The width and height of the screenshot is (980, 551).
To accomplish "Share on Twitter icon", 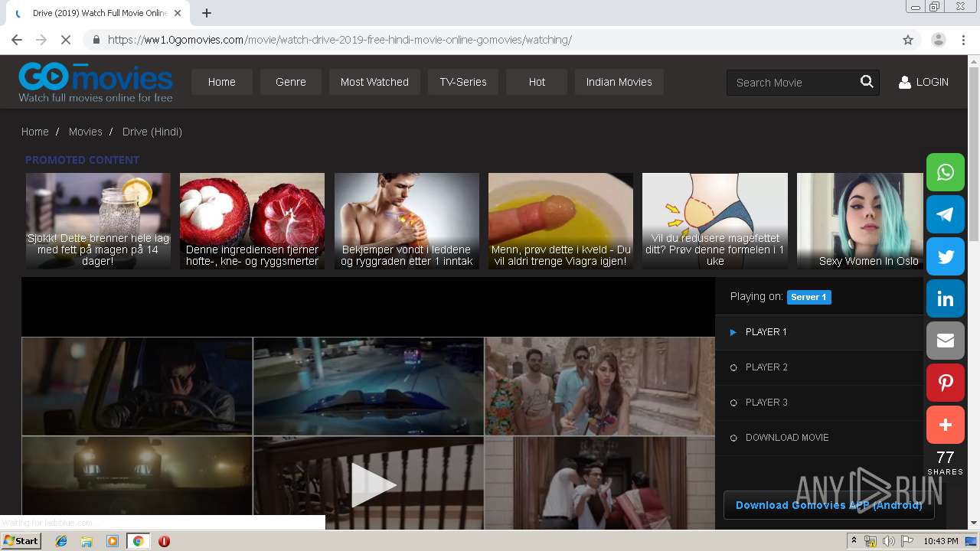I will (x=946, y=256).
